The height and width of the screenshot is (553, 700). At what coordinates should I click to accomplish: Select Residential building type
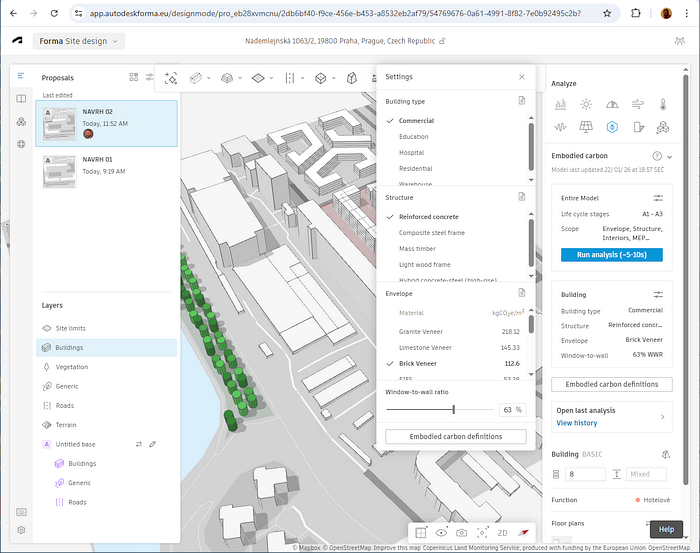416,169
